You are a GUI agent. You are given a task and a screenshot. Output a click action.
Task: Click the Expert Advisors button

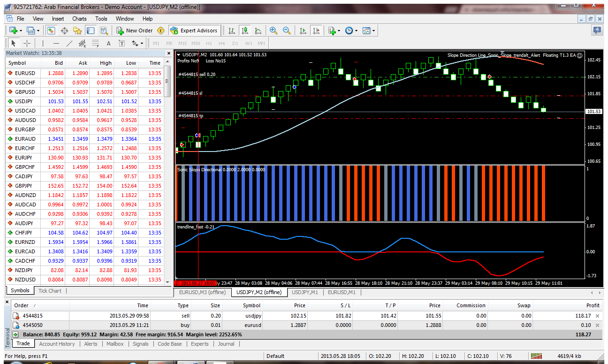(194, 30)
